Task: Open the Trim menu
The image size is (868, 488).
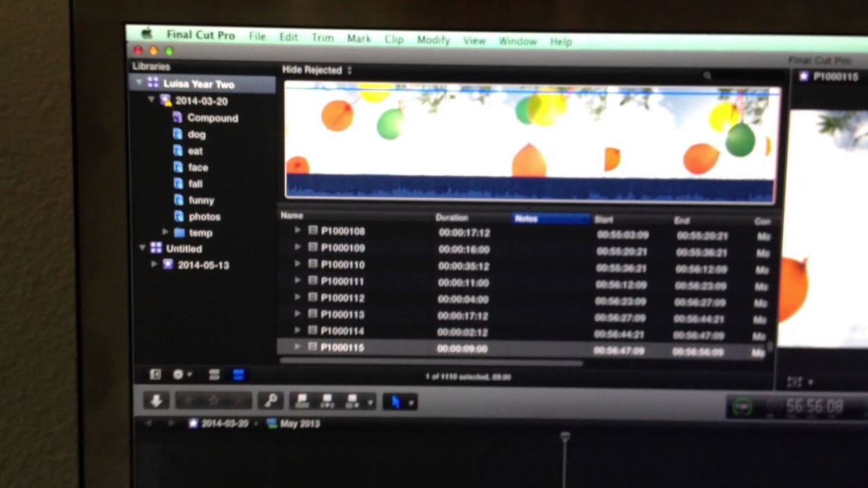Action: point(322,38)
